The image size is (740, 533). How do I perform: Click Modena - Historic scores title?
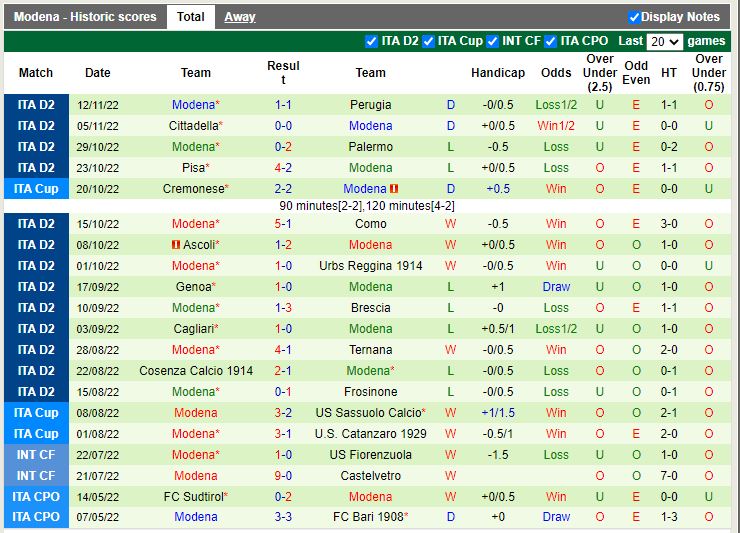[x=85, y=17]
